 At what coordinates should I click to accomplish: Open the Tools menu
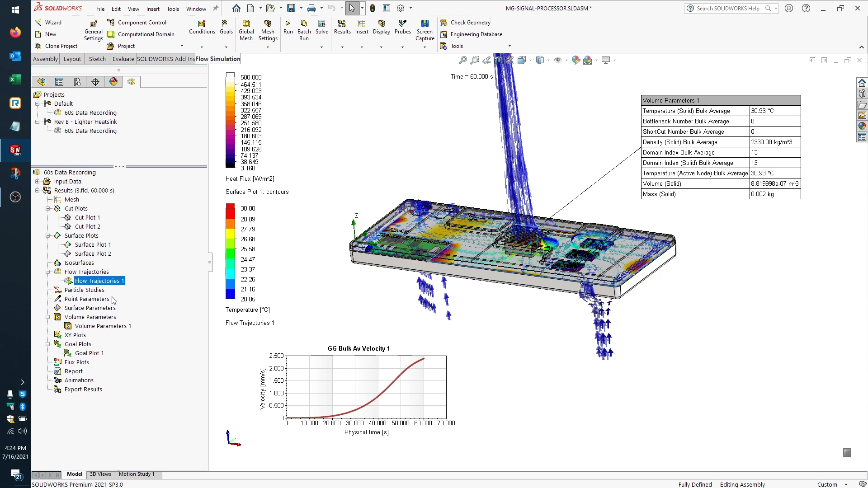[173, 9]
